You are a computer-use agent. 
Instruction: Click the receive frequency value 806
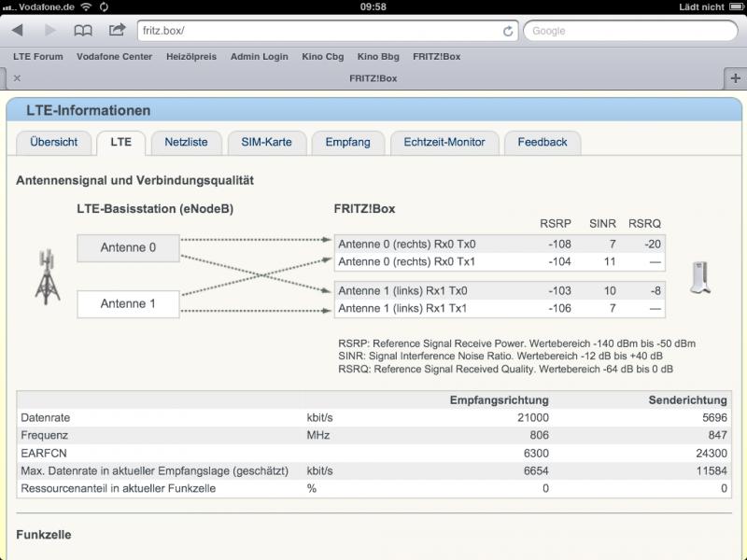(x=540, y=436)
